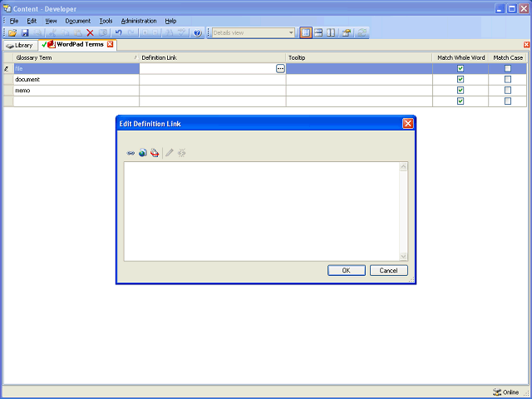Viewport: 532px width, 399px height.
Task: Click the red X delete icon
Action: click(x=90, y=33)
